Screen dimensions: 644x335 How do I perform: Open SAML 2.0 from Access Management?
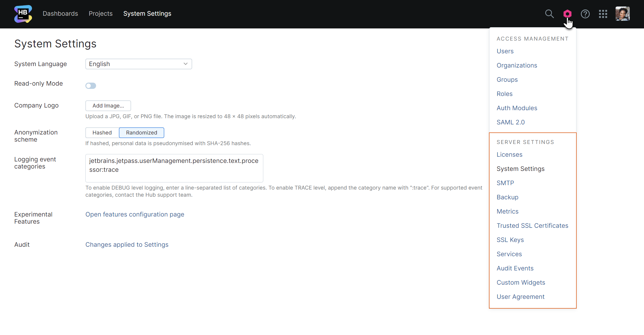click(511, 122)
